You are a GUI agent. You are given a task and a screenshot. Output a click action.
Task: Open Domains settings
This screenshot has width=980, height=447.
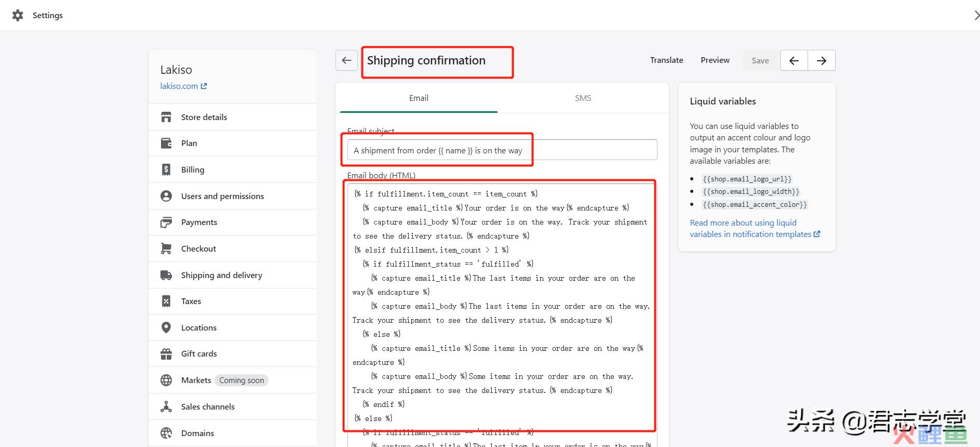[233, 433]
